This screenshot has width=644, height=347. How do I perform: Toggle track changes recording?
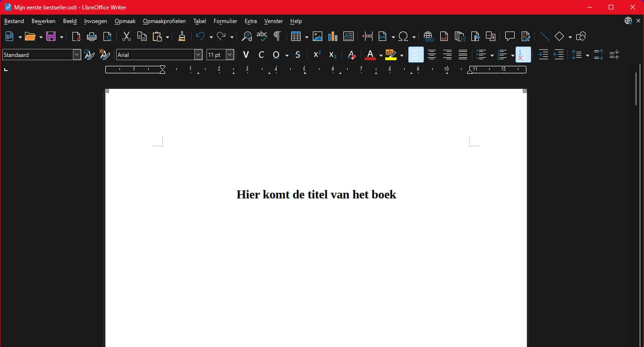pos(525,36)
